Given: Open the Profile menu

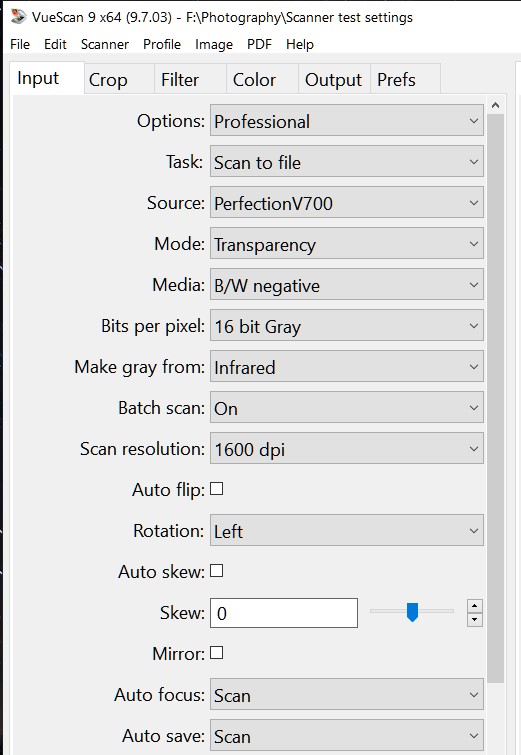Looking at the screenshot, I should (x=162, y=44).
